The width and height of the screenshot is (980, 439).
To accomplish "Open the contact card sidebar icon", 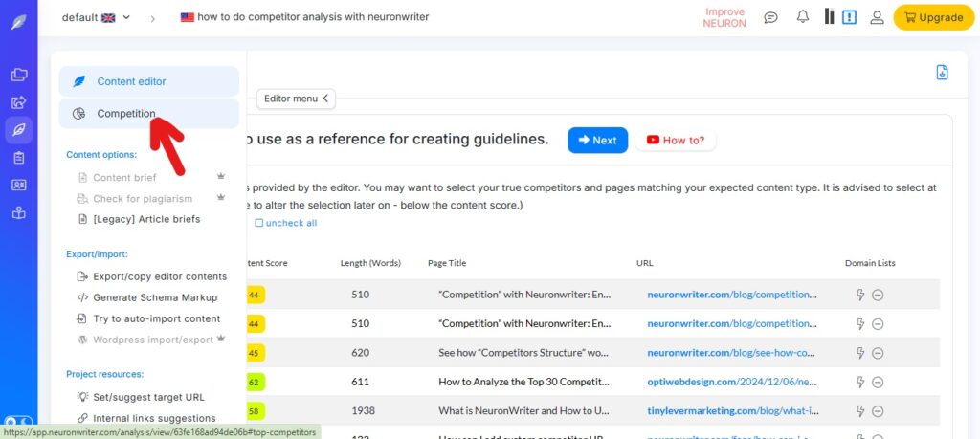I will click(x=19, y=186).
